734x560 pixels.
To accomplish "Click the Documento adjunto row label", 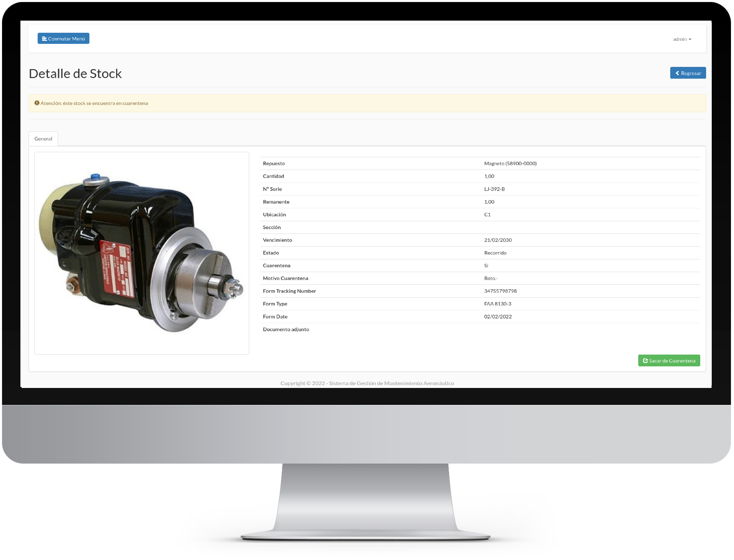I will tap(286, 329).
